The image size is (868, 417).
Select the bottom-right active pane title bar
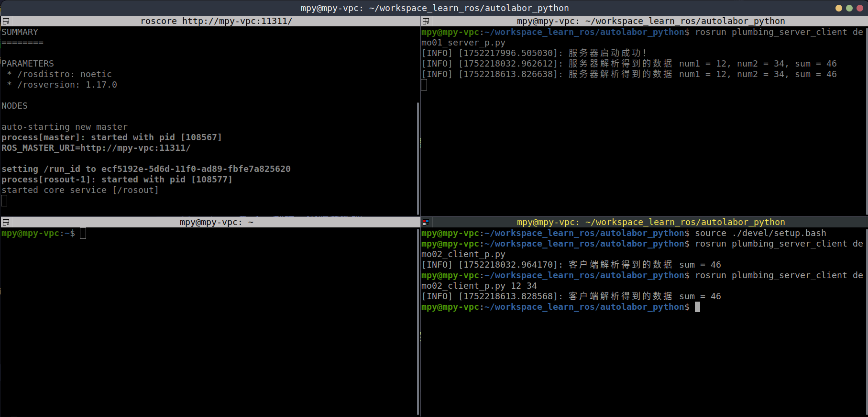(x=650, y=222)
